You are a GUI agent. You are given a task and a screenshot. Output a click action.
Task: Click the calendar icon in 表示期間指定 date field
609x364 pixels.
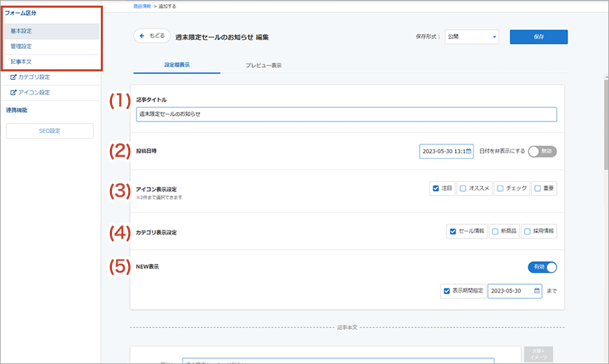537,290
